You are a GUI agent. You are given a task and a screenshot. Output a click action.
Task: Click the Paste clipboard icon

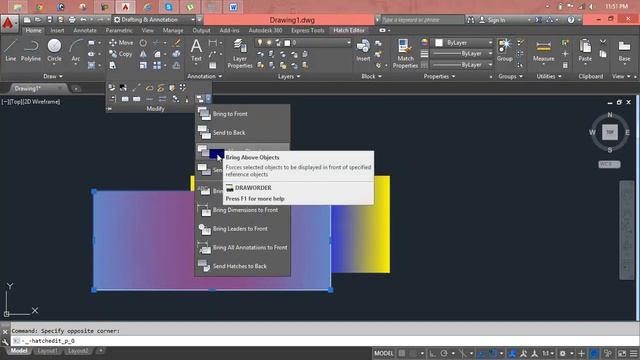click(585, 50)
